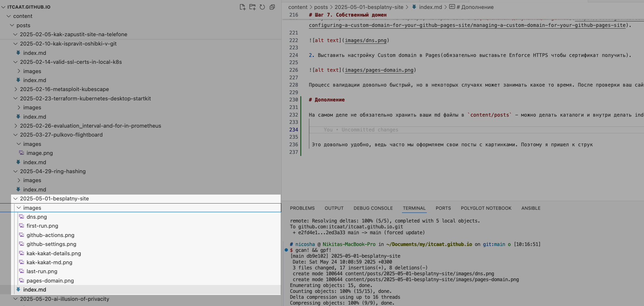Place cursor on empty editor line 234
Viewport: 644px width, 306px height.
pyautogui.click(x=476, y=130)
